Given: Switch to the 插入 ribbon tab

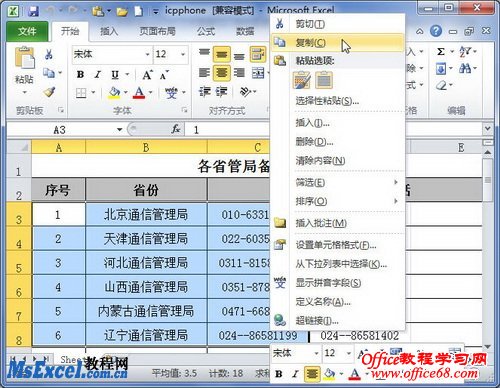Looking at the screenshot, I should [109, 31].
